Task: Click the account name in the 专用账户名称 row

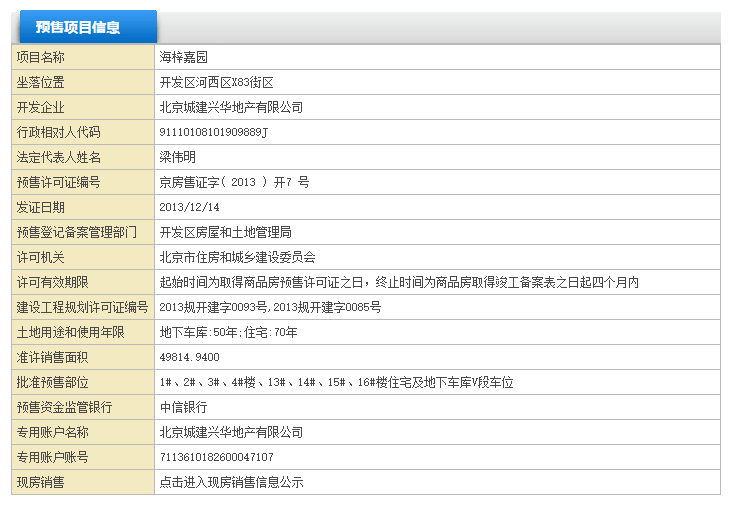Action: [x=231, y=432]
